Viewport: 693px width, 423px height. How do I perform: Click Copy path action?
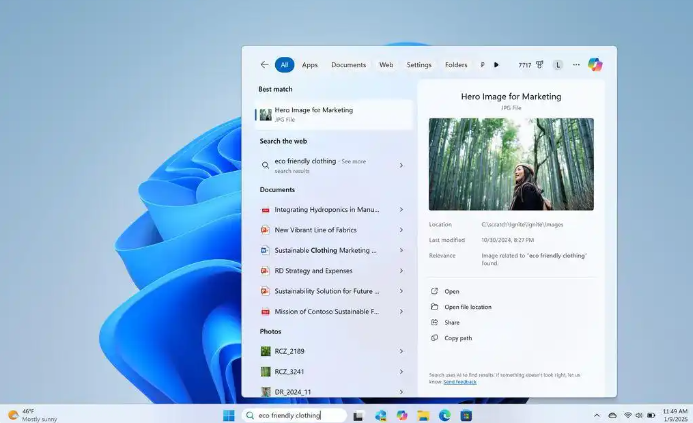click(x=458, y=338)
